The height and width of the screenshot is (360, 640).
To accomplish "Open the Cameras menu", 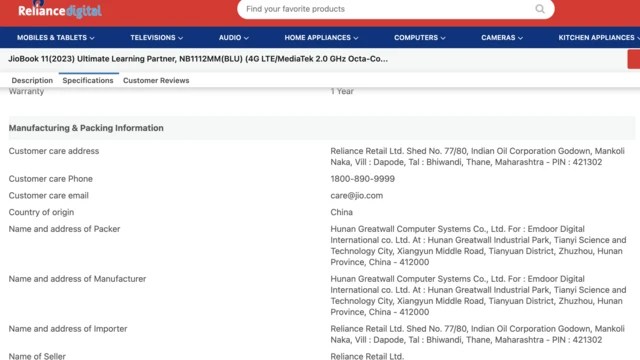I will 502,38.
